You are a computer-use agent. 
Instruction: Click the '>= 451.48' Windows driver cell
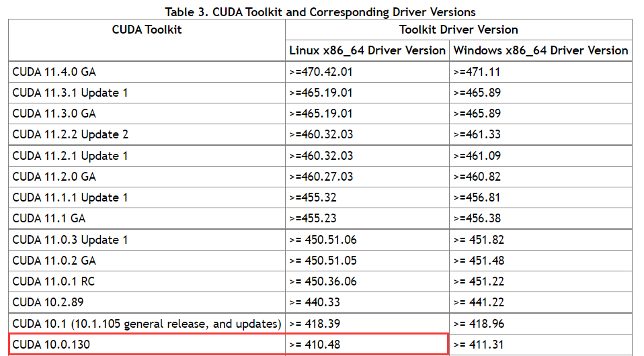click(540, 261)
